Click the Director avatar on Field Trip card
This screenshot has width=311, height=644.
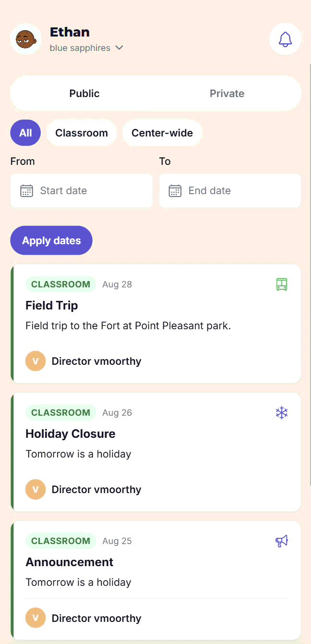coord(36,361)
